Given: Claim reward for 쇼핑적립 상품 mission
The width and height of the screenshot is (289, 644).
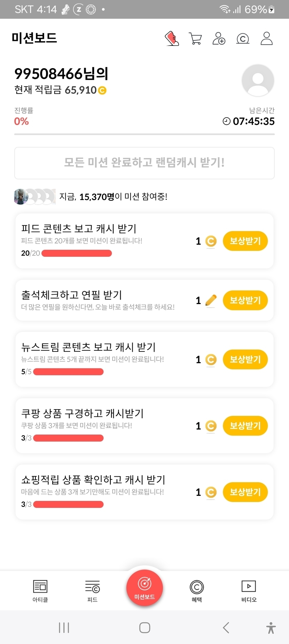Looking at the screenshot, I should 245,492.
